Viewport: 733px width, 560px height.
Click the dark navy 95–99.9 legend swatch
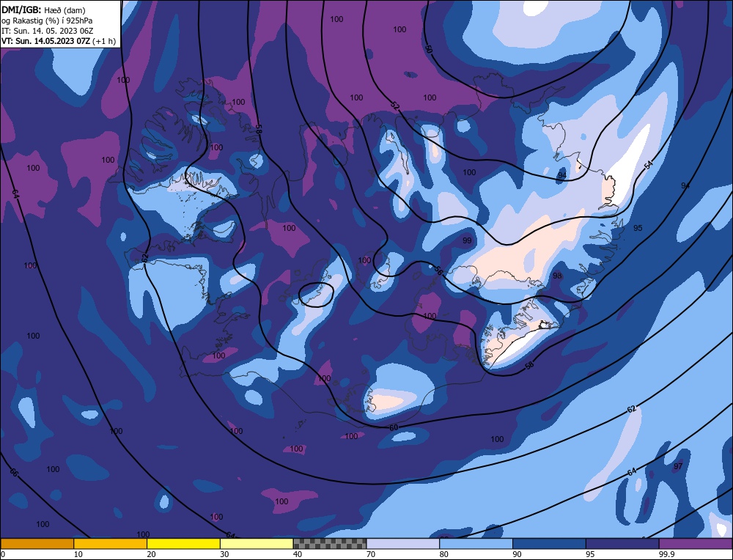click(x=622, y=543)
